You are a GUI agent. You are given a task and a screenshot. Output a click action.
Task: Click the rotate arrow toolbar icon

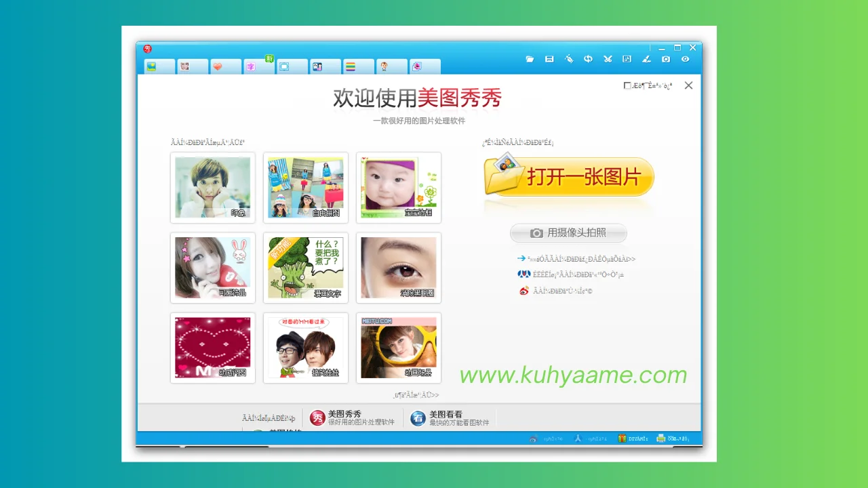588,59
